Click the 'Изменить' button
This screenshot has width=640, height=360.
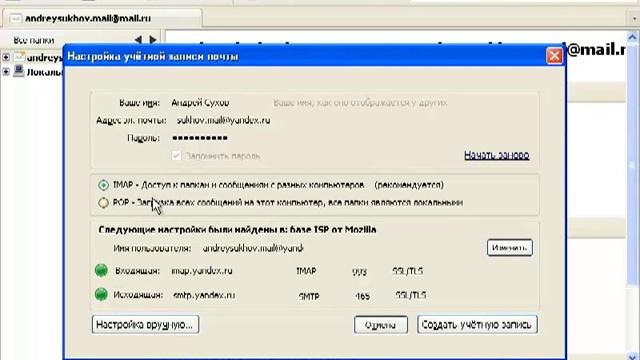point(510,248)
